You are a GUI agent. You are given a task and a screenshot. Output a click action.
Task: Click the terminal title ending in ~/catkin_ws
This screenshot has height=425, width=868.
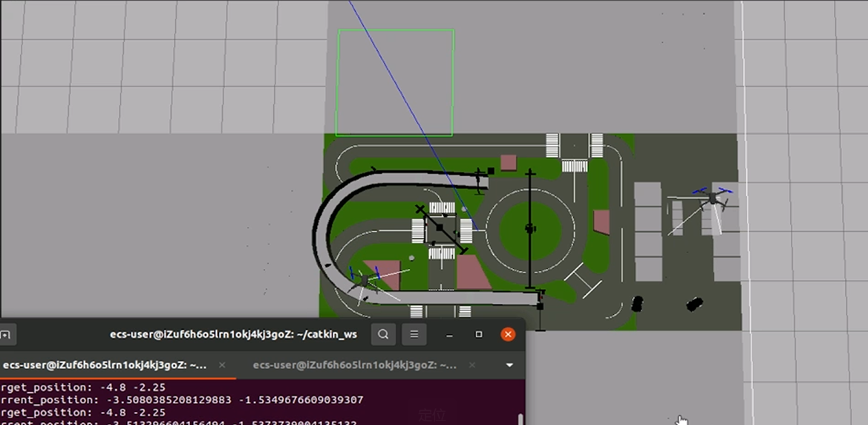(233, 334)
